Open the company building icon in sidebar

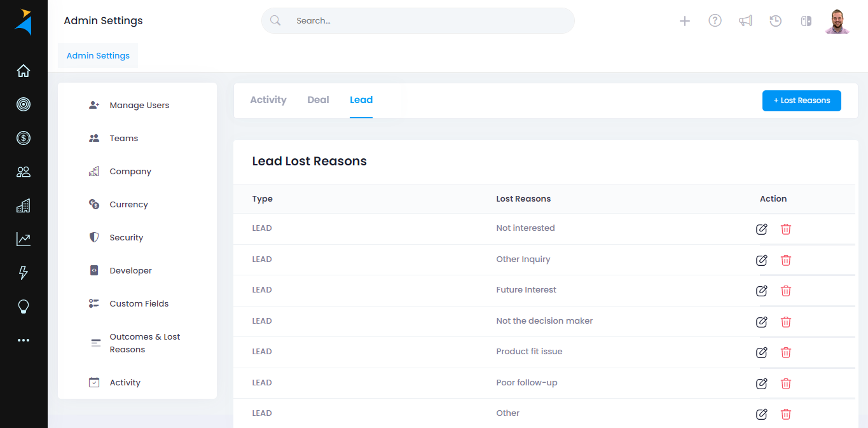coord(24,205)
